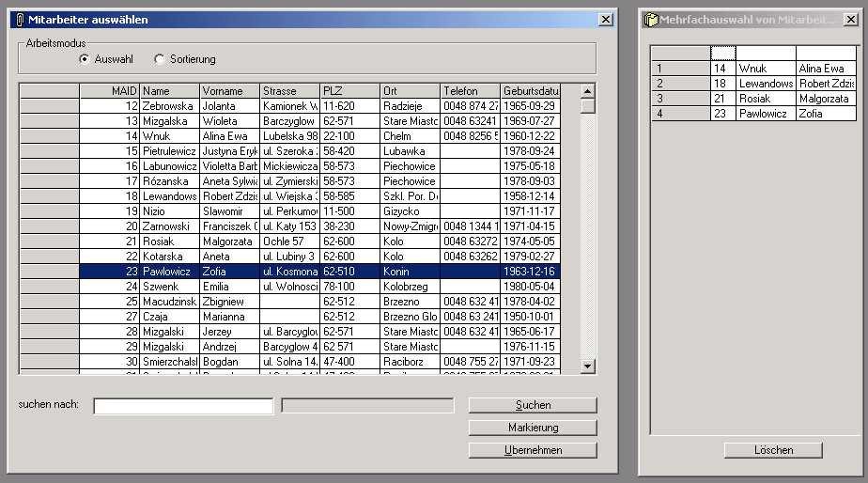Select the row with name Zebrowska

click(x=170, y=106)
